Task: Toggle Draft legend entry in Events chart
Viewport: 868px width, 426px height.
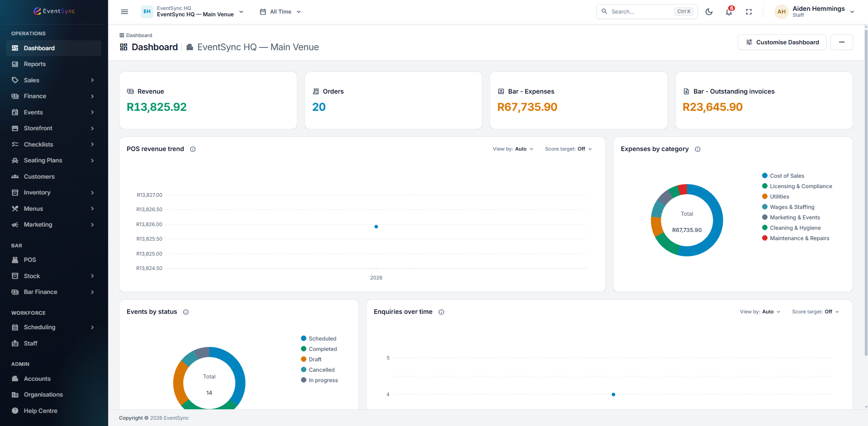Action: 311,360
